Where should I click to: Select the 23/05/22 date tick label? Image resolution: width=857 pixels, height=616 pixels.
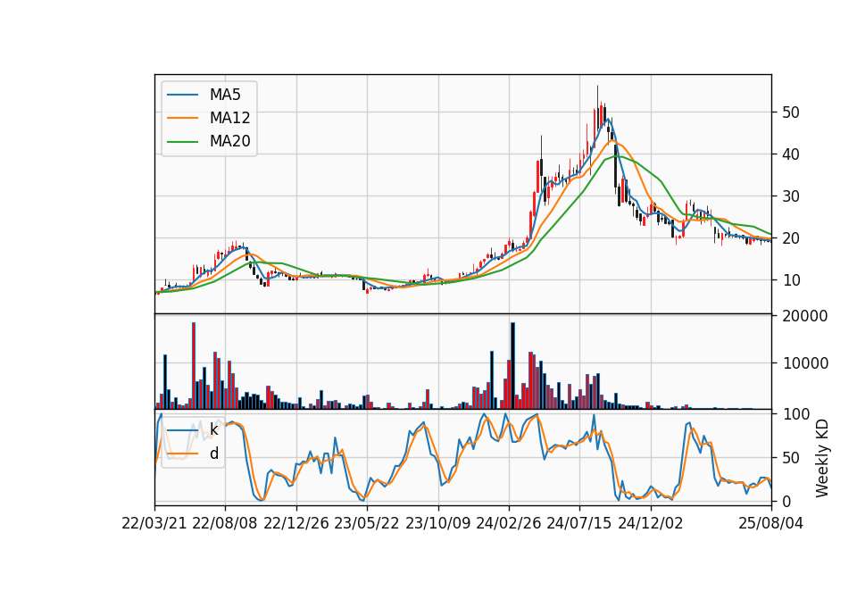click(x=367, y=523)
